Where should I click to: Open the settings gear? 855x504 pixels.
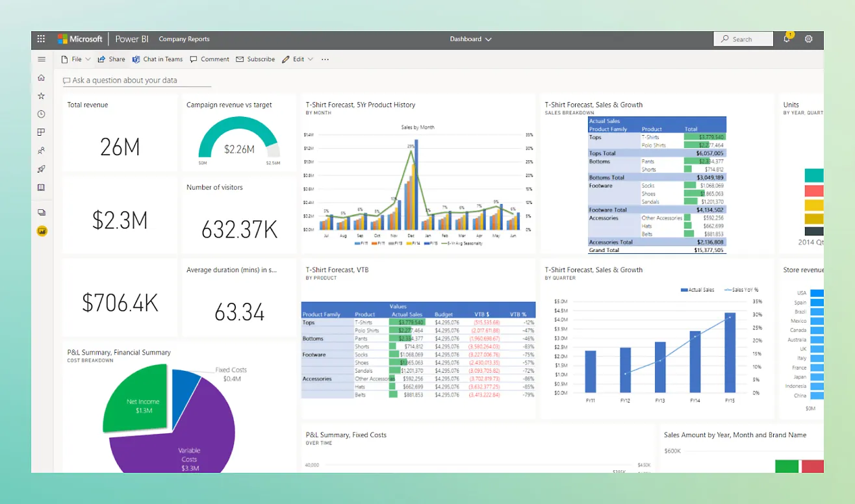(x=809, y=39)
